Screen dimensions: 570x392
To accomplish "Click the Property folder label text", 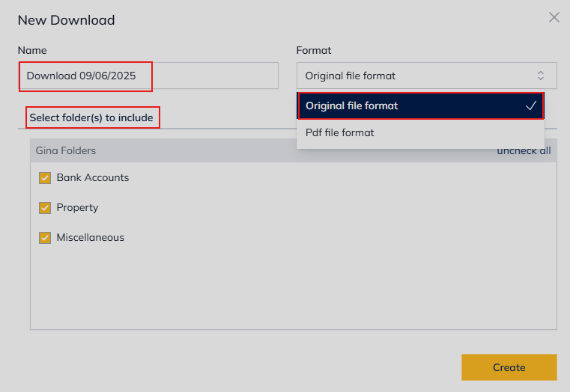I will click(78, 208).
